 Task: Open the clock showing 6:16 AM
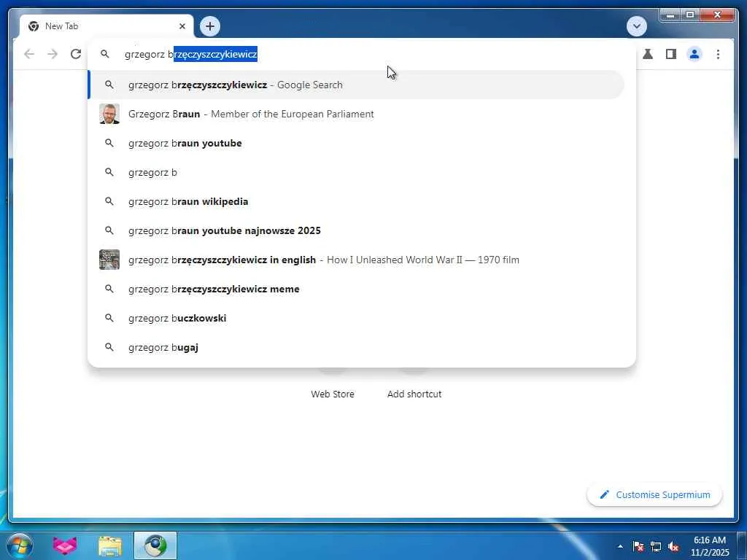click(x=710, y=546)
